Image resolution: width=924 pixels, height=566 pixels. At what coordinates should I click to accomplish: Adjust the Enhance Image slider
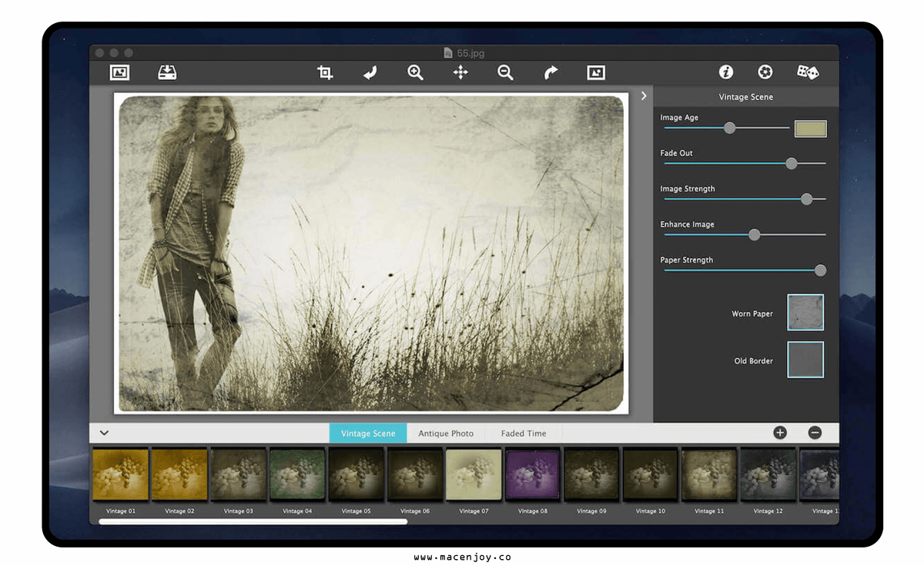[745, 235]
